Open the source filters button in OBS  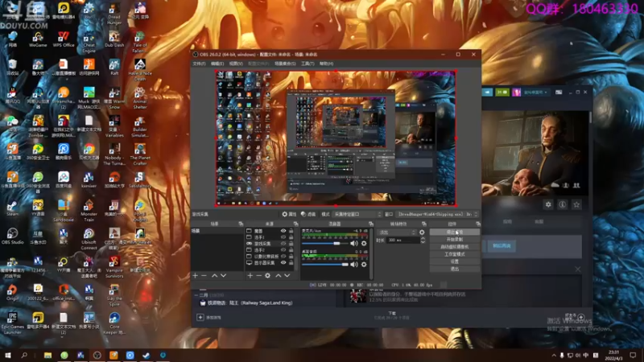(308, 214)
